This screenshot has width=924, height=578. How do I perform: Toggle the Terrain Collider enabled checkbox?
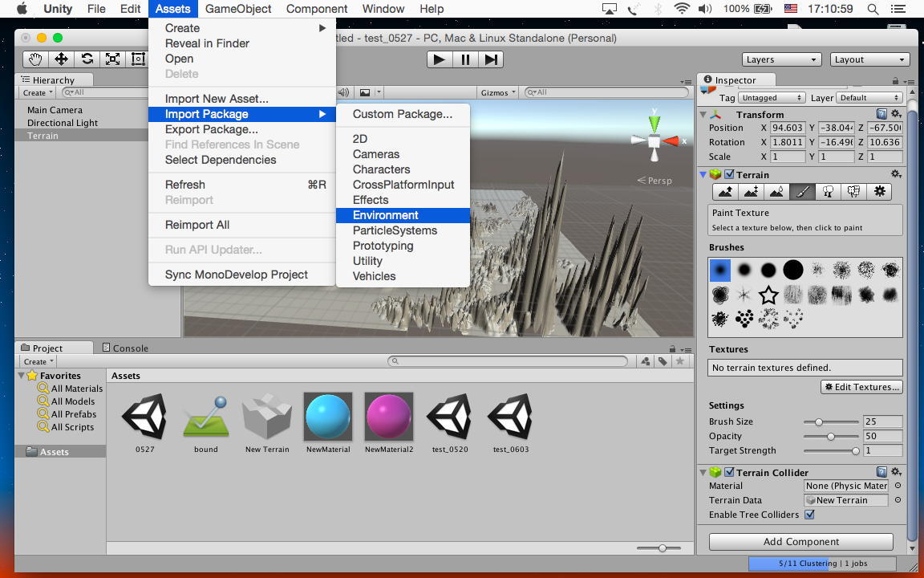click(730, 473)
